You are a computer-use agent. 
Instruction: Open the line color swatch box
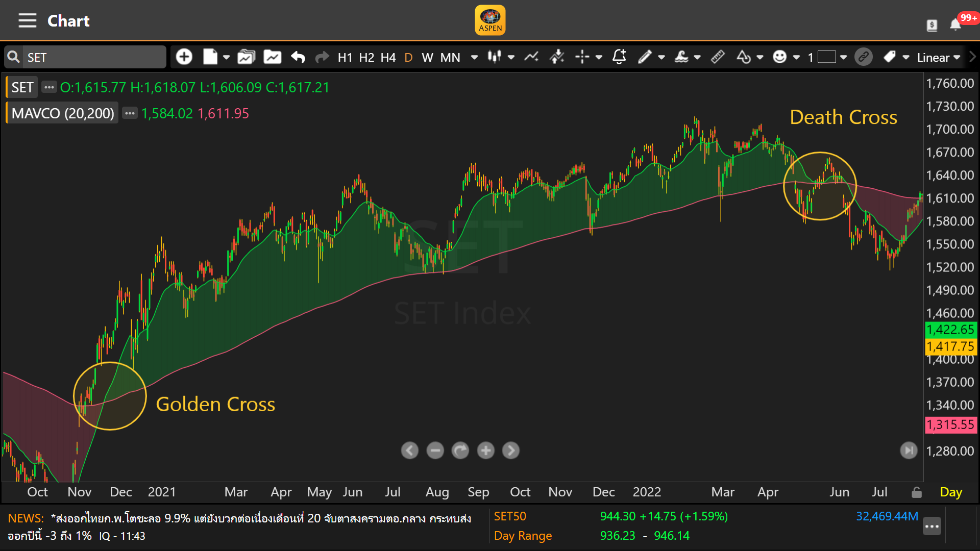(826, 57)
